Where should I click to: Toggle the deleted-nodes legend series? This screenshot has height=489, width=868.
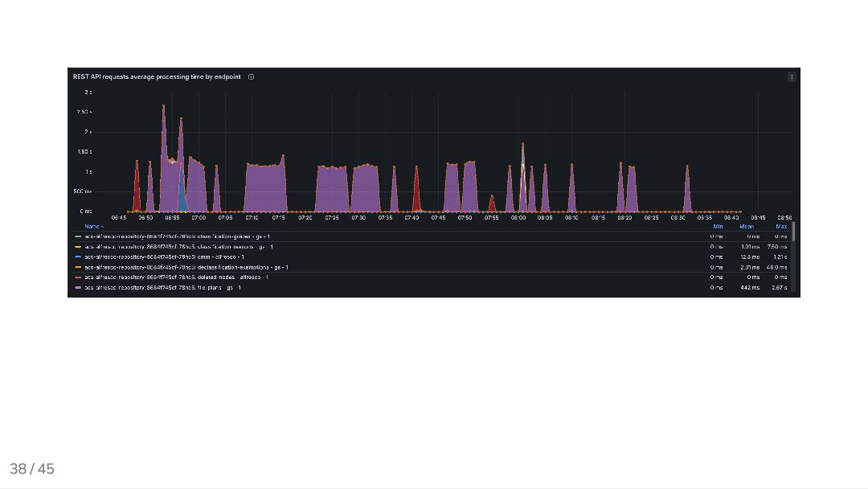pyautogui.click(x=177, y=277)
